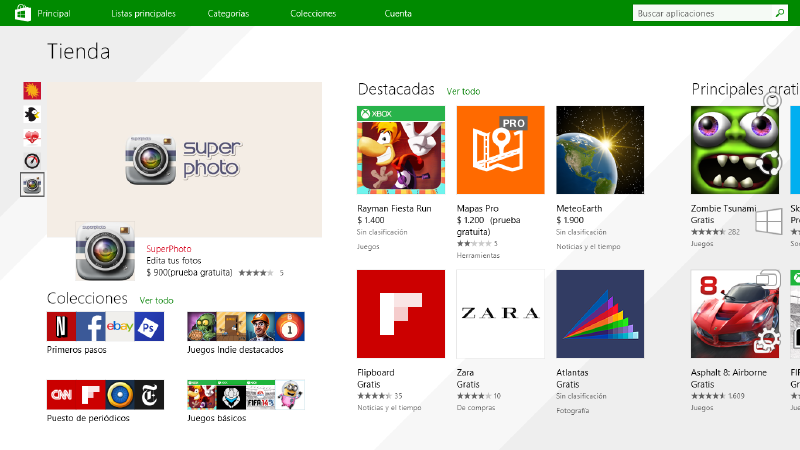The height and width of the screenshot is (450, 800).
Task: Click Ver todo next to Colecciones
Action: [157, 301]
